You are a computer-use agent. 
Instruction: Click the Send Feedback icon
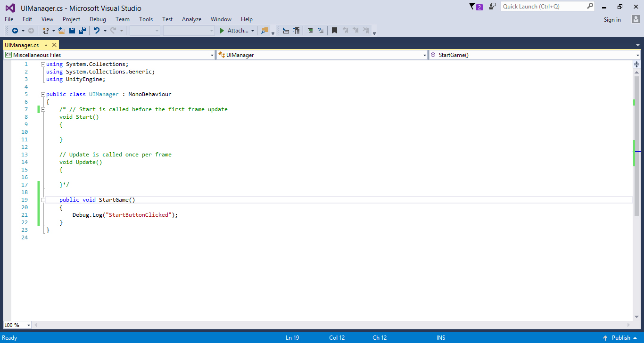pyautogui.click(x=493, y=7)
